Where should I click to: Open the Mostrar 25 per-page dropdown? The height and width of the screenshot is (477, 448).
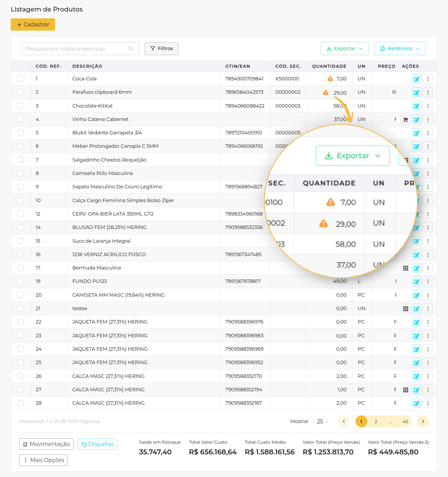(323, 421)
